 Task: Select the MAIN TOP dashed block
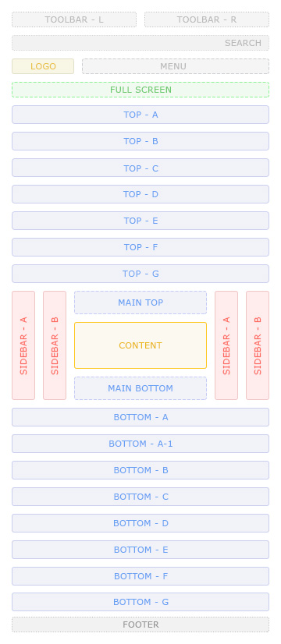(x=140, y=303)
